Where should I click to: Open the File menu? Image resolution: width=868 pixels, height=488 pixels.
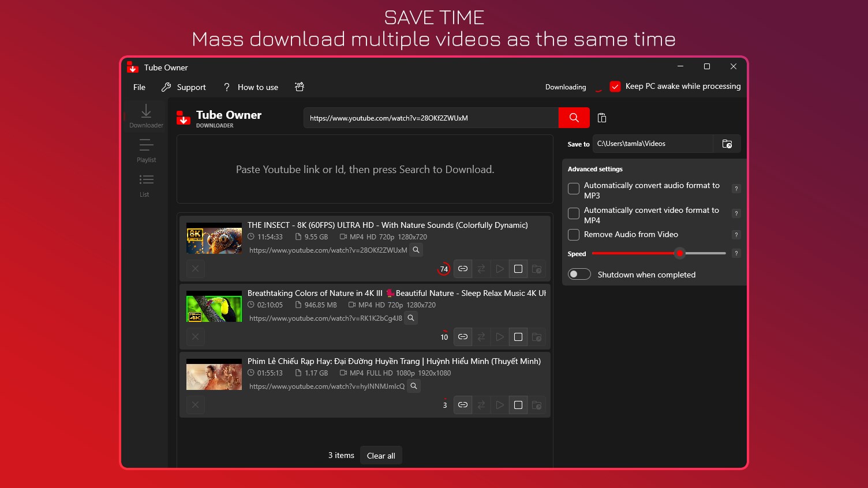139,87
